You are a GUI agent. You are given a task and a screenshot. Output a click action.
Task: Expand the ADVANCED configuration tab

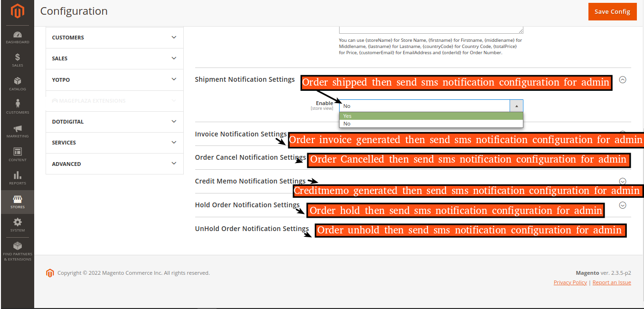tap(114, 164)
